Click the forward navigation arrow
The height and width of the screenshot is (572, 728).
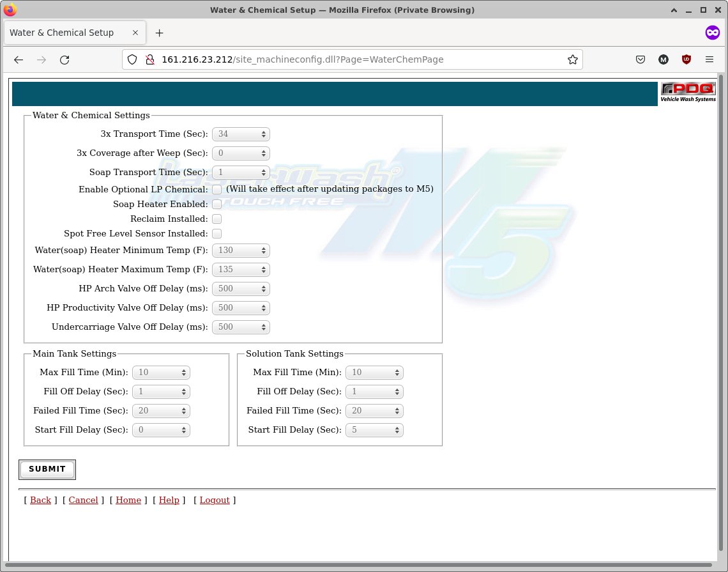coord(42,59)
